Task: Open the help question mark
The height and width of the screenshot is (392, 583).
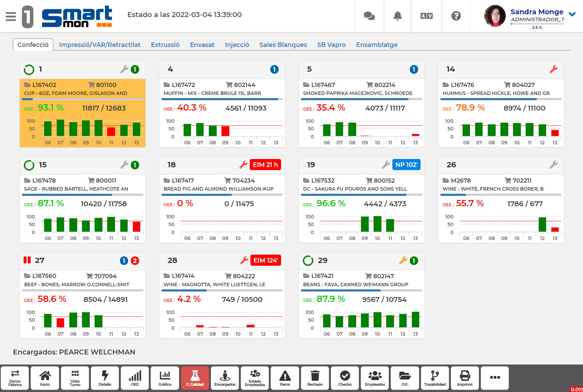Action: click(456, 16)
